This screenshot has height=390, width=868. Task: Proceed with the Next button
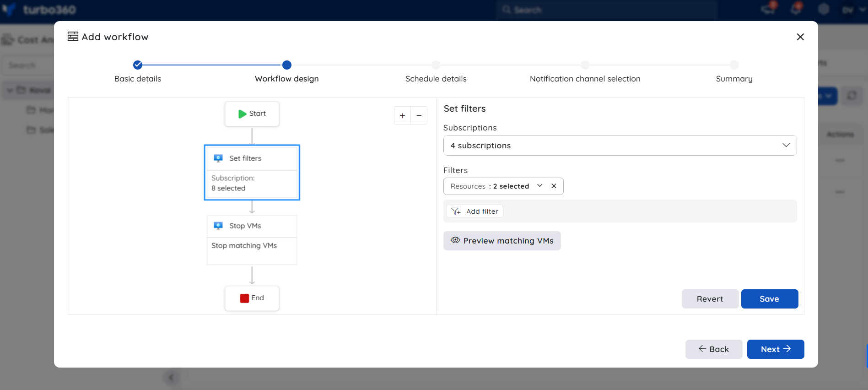776,349
